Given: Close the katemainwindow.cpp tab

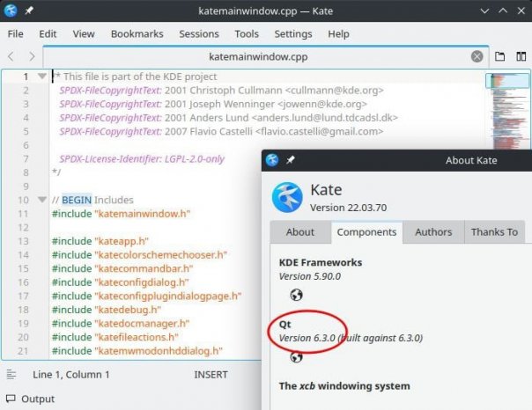Looking at the screenshot, I should coord(477,56).
